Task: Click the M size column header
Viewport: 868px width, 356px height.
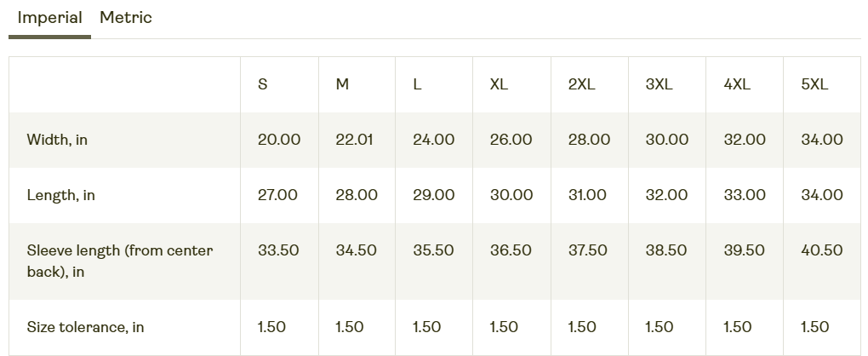Action: 342,84
